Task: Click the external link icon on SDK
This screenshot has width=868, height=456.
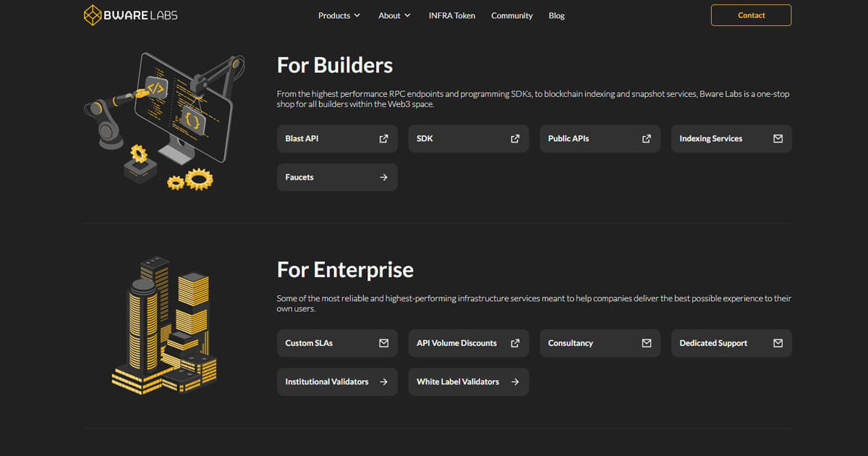Action: coord(515,139)
